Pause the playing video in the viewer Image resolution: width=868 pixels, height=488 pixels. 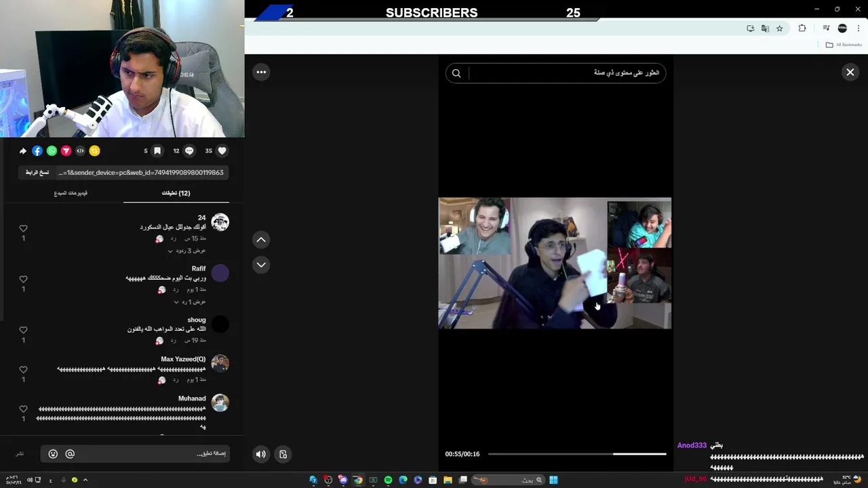click(x=555, y=263)
